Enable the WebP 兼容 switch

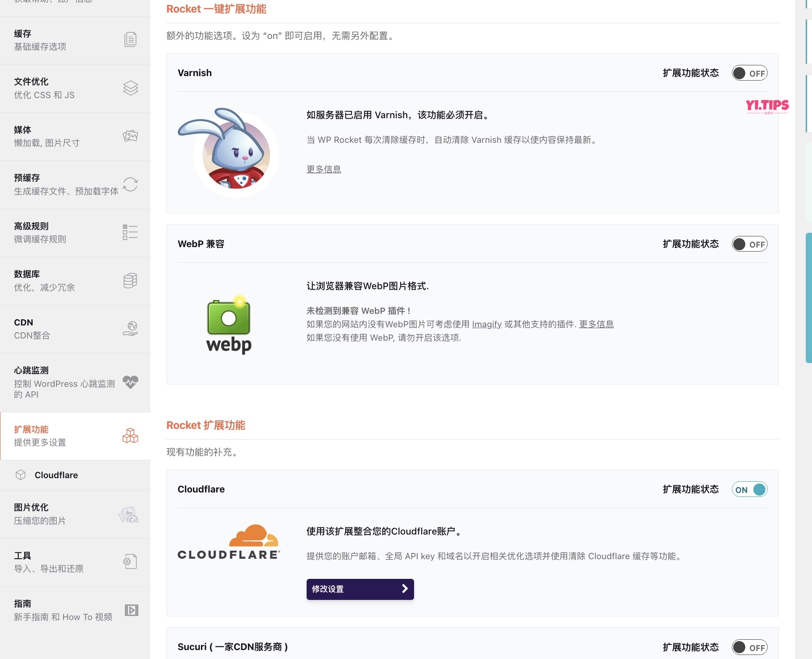pyautogui.click(x=749, y=244)
